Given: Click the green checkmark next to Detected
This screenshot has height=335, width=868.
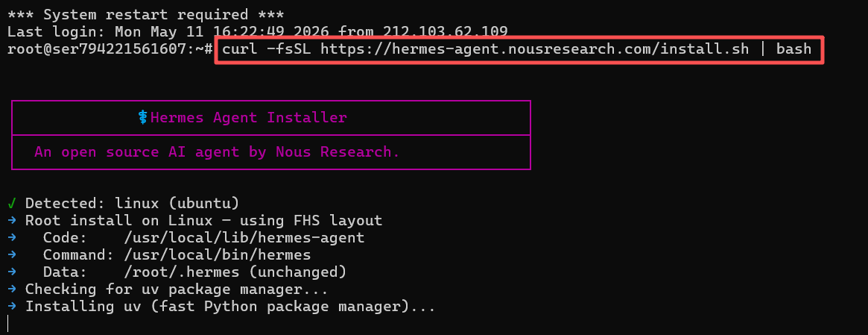Looking at the screenshot, I should (x=12, y=203).
